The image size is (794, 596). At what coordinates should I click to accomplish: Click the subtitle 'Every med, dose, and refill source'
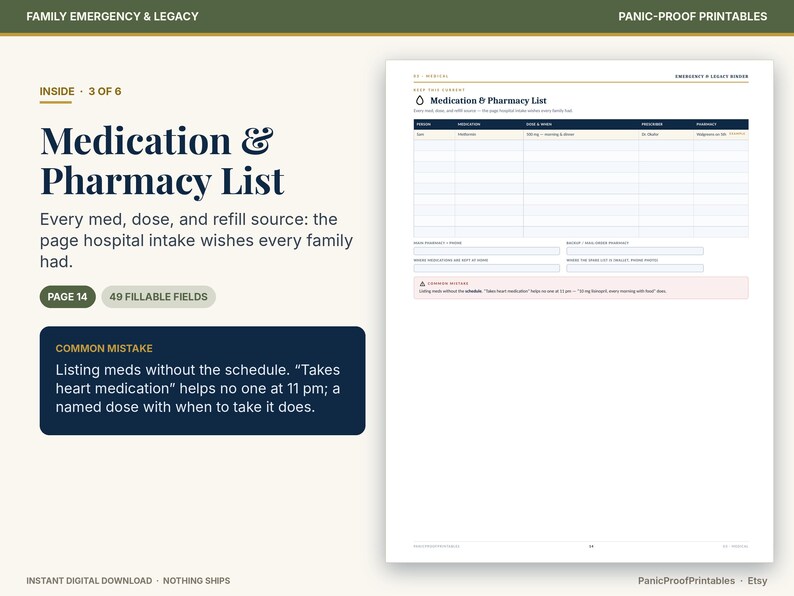tap(196, 241)
